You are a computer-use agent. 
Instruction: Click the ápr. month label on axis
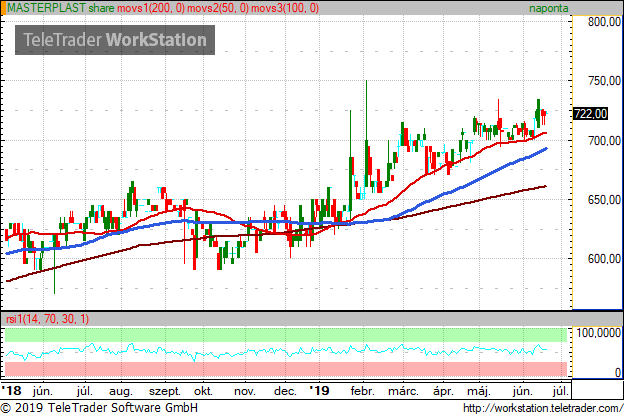[443, 392]
